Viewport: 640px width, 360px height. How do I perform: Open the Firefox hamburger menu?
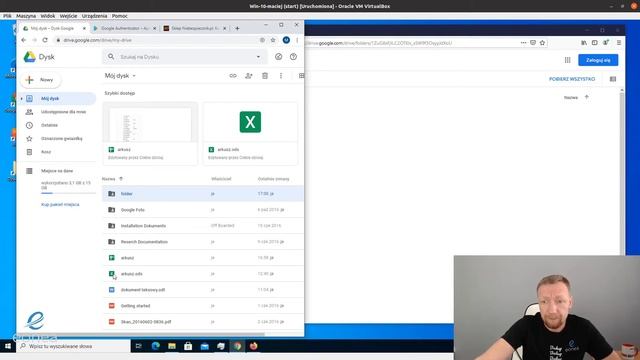(x=619, y=42)
